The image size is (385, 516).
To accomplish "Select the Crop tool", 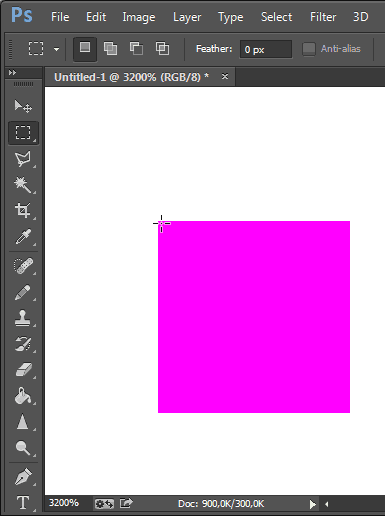I will (x=23, y=211).
